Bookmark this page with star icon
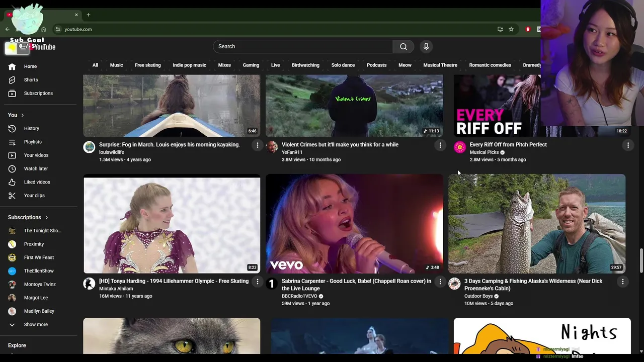 (x=511, y=29)
